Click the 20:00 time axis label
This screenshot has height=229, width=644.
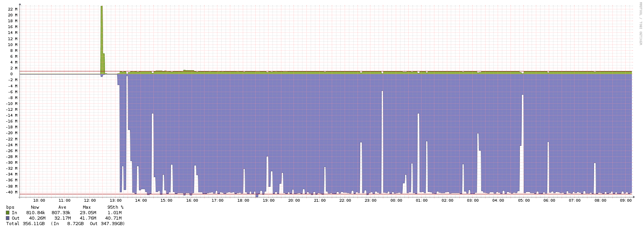pyautogui.click(x=294, y=201)
